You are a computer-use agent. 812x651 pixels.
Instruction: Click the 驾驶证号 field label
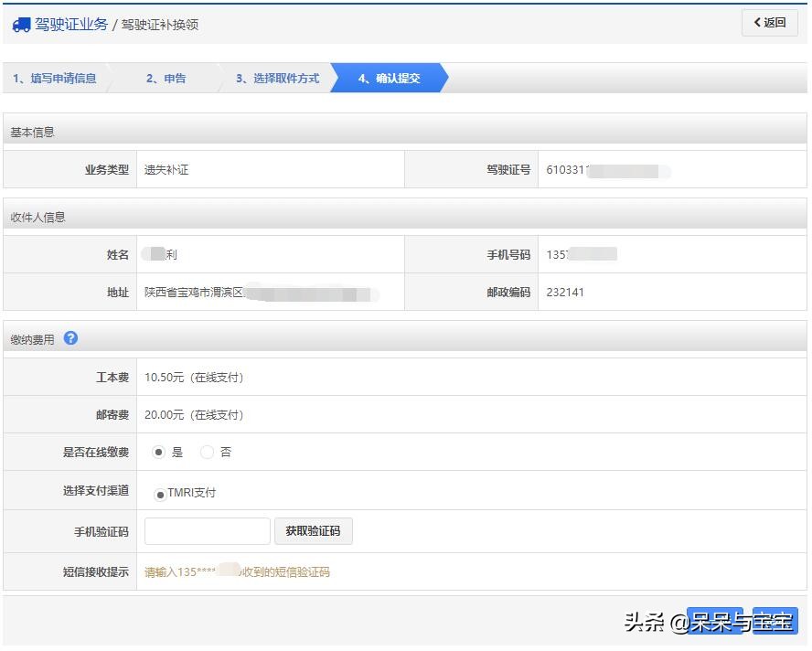point(508,170)
